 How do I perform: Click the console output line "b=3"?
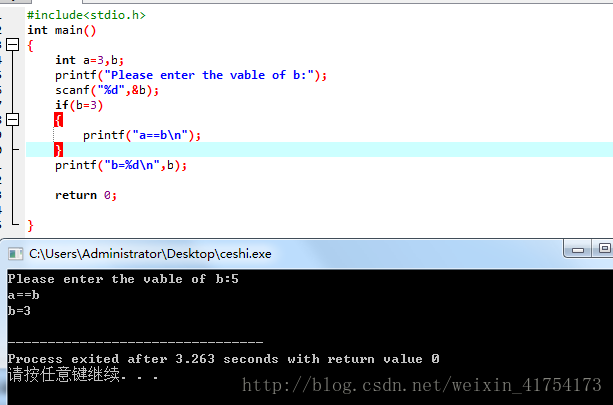click(x=19, y=311)
